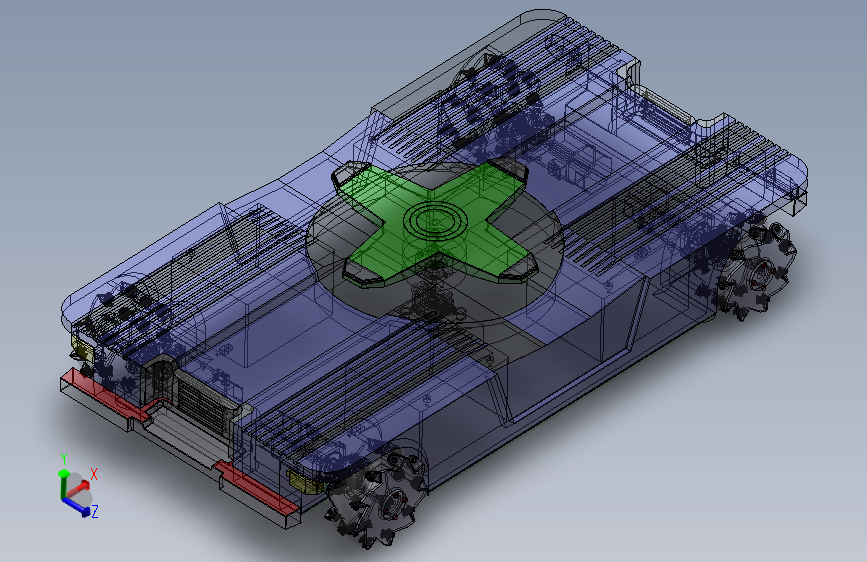Select the yellow lamp at the left corner
This screenshot has width=867, height=562.
point(83,349)
